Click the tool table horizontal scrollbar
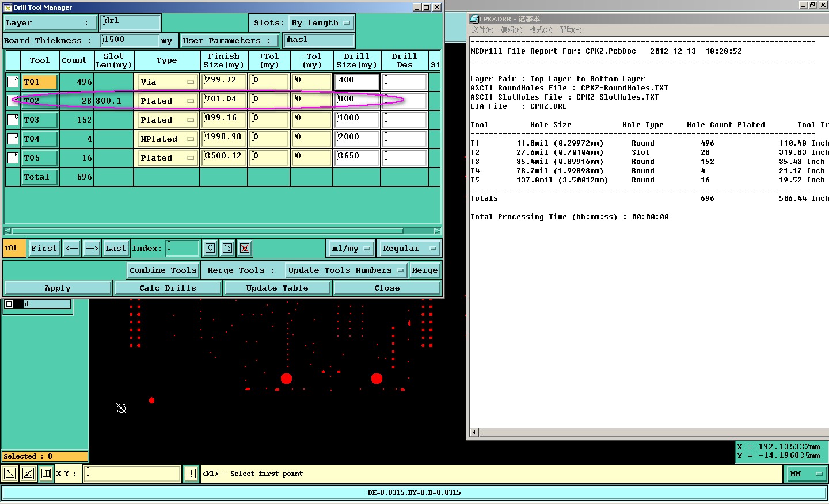 [x=222, y=231]
